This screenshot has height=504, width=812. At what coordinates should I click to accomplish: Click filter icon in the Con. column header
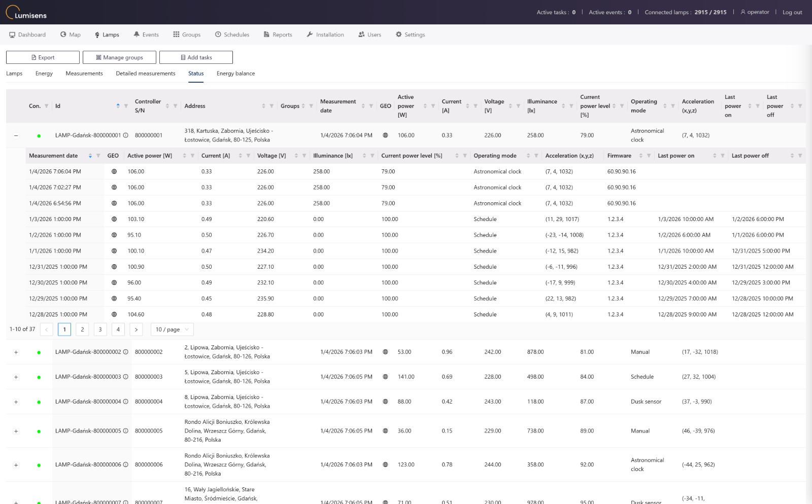tap(46, 106)
